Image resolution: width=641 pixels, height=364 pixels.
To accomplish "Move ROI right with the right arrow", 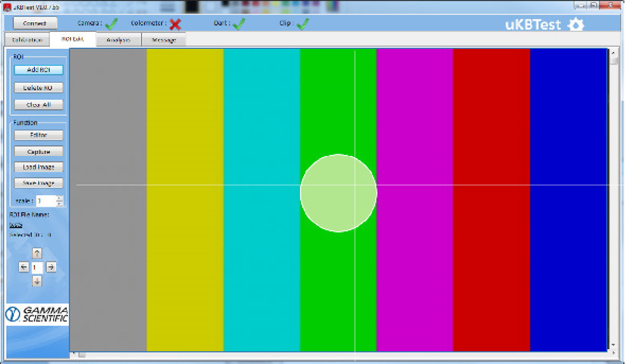I will pyautogui.click(x=51, y=267).
